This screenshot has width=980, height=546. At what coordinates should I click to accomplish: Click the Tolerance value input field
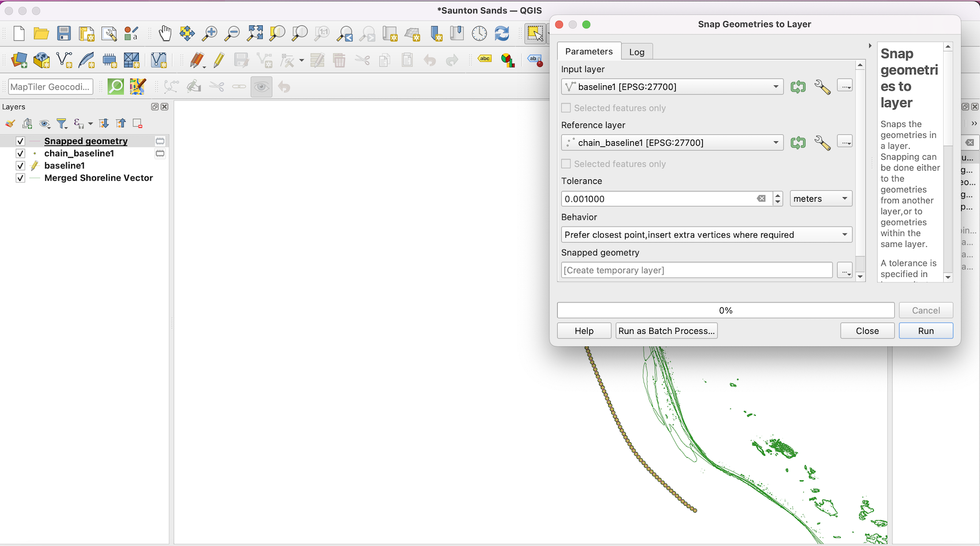click(x=658, y=199)
